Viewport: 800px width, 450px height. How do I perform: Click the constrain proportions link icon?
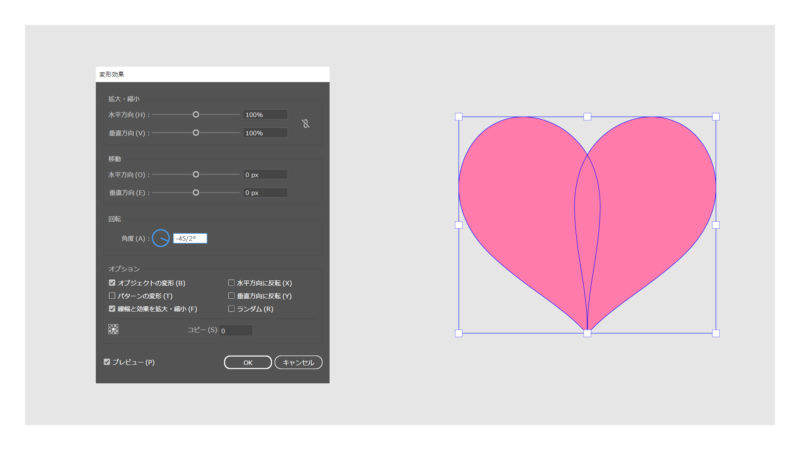pyautogui.click(x=306, y=124)
